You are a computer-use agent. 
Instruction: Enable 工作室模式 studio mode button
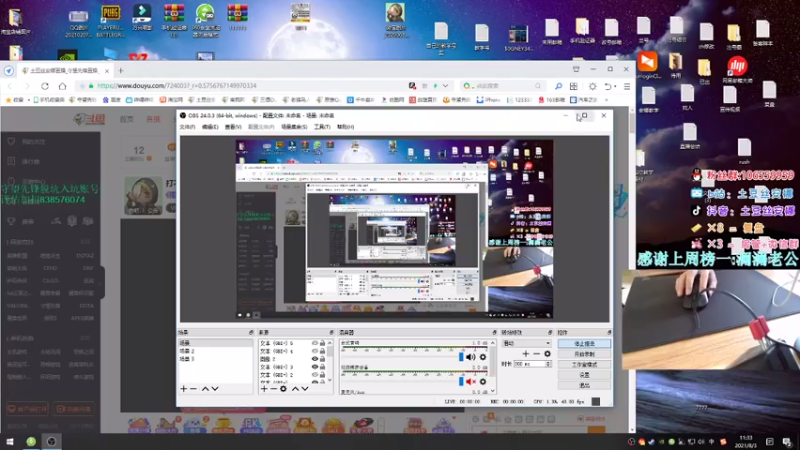(x=584, y=365)
